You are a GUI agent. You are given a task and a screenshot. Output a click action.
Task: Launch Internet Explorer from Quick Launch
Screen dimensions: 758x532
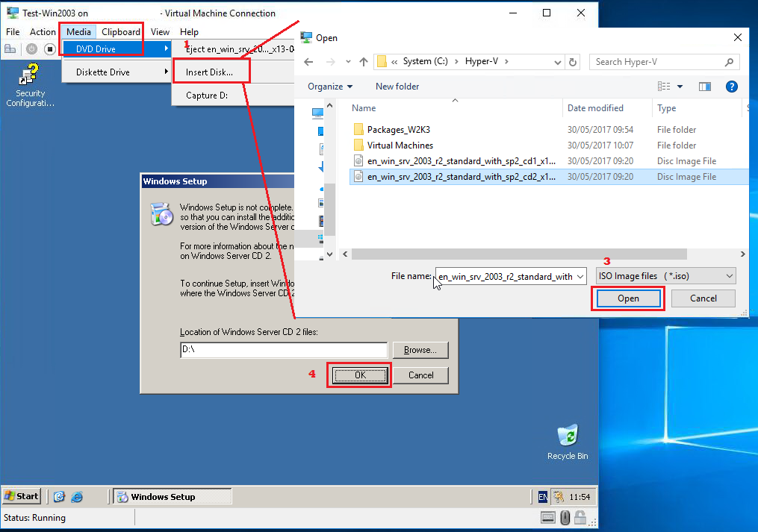point(76,497)
